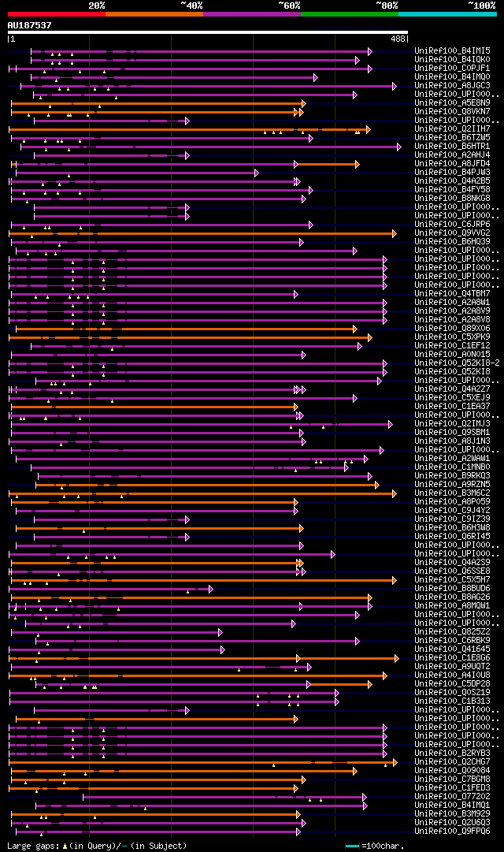The image size is (504, 852).
Task: Open hit UniRef100_B4IQK0
Action: (452, 59)
